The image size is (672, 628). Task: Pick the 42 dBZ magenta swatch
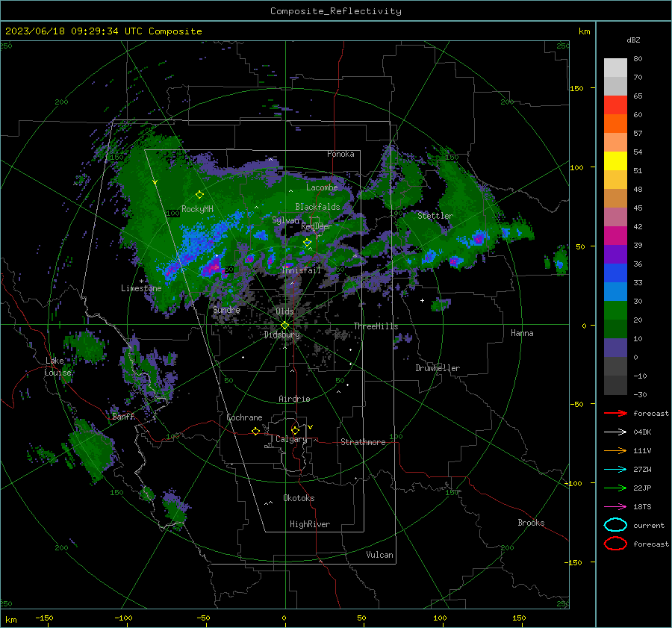click(x=615, y=235)
